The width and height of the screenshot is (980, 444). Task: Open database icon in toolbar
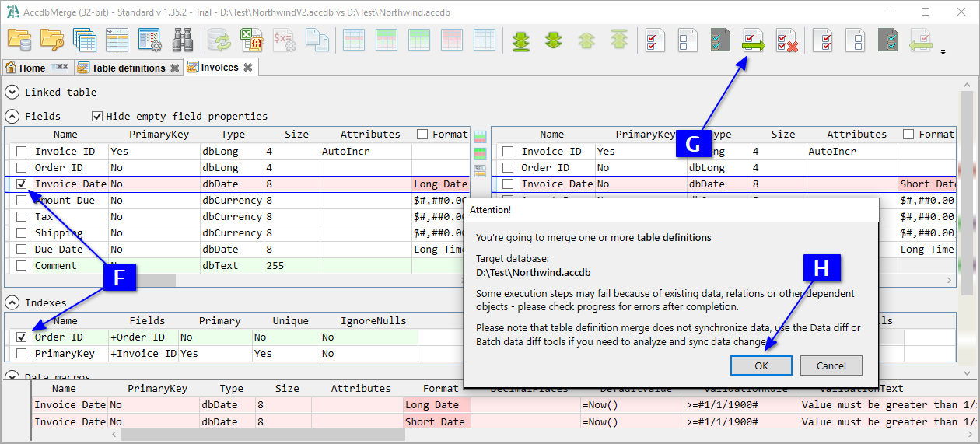pyautogui.click(x=19, y=40)
